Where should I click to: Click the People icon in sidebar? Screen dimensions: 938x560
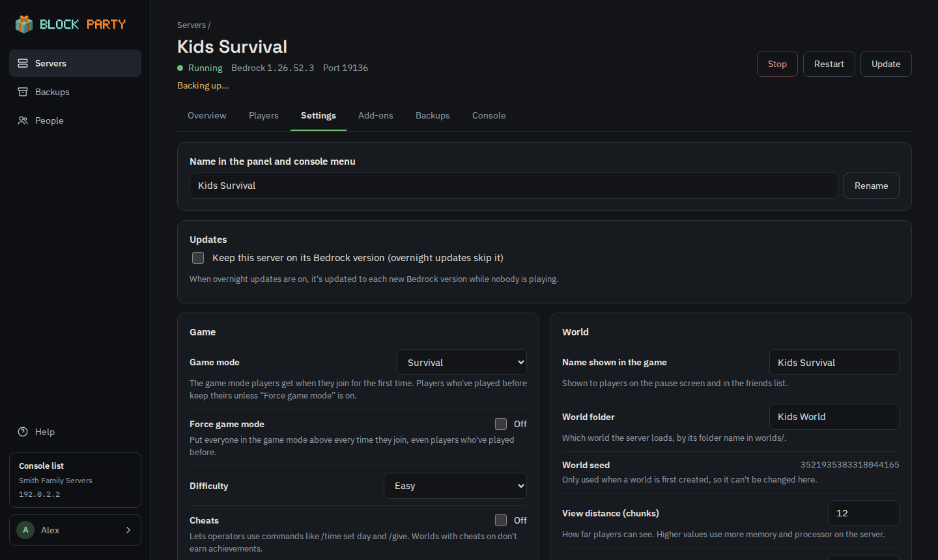(23, 120)
